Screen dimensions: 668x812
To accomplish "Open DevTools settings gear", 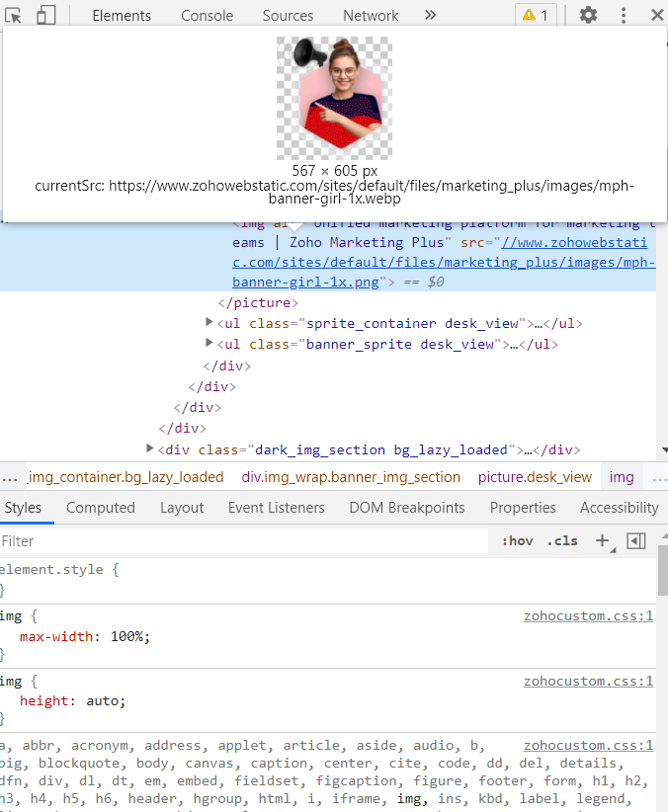I will pyautogui.click(x=588, y=15).
